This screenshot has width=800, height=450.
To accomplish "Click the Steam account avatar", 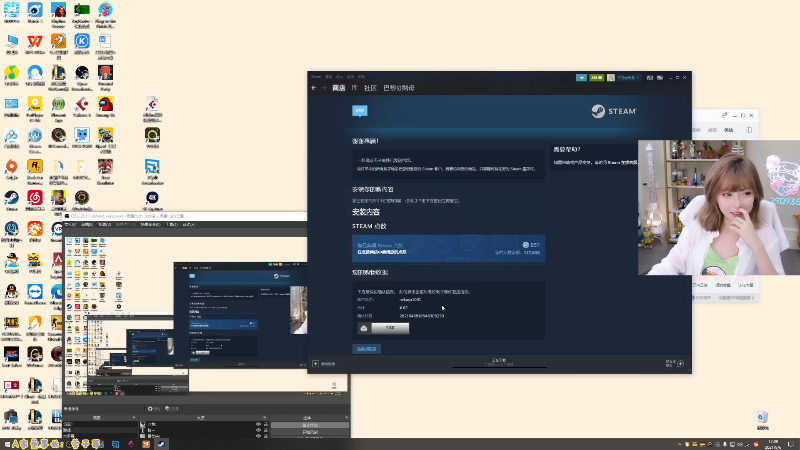I will click(x=611, y=78).
